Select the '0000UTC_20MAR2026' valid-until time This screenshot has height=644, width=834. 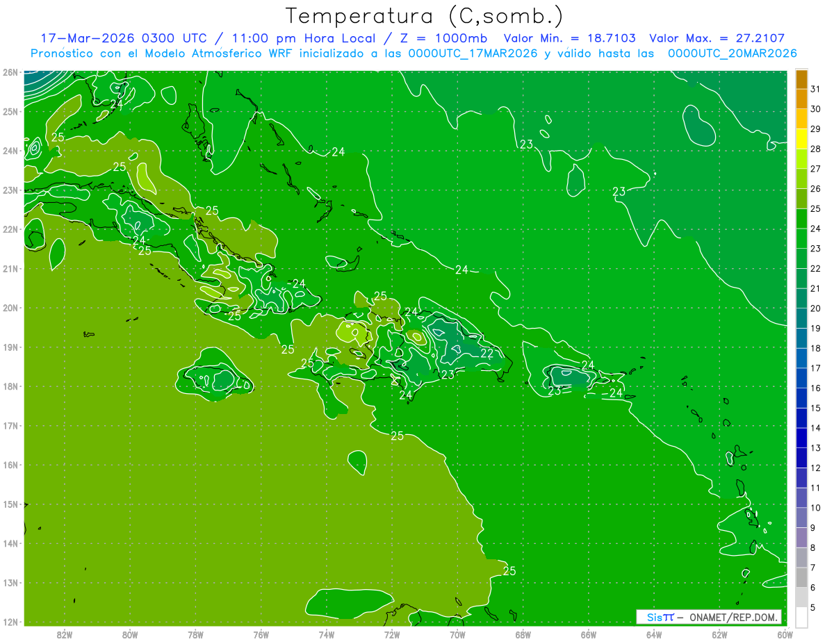(732, 53)
